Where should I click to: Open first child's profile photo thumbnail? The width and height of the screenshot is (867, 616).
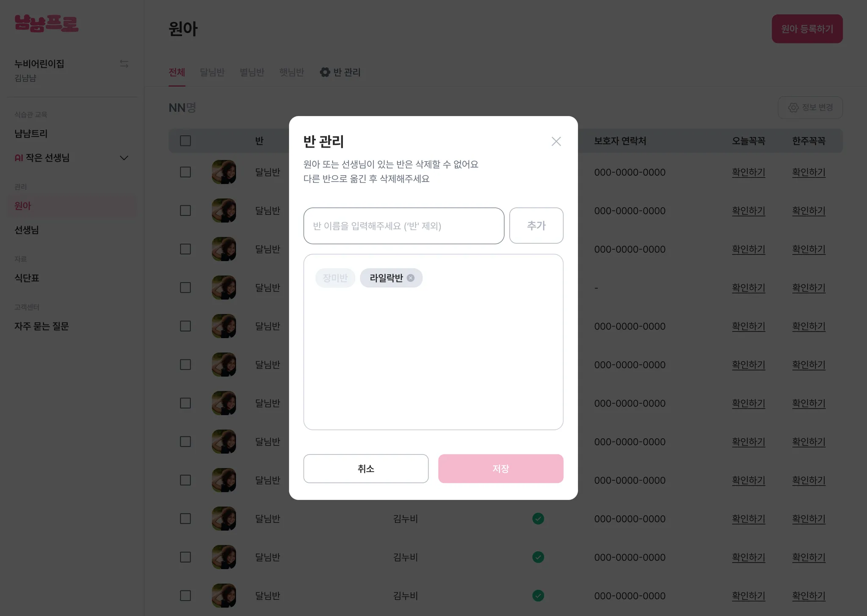pyautogui.click(x=224, y=172)
